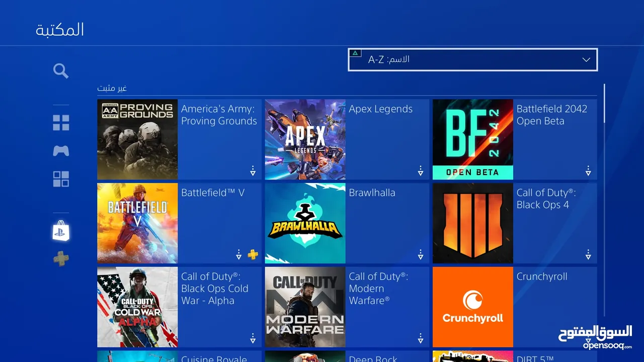Select the Brawlhalla cover art

[305, 223]
